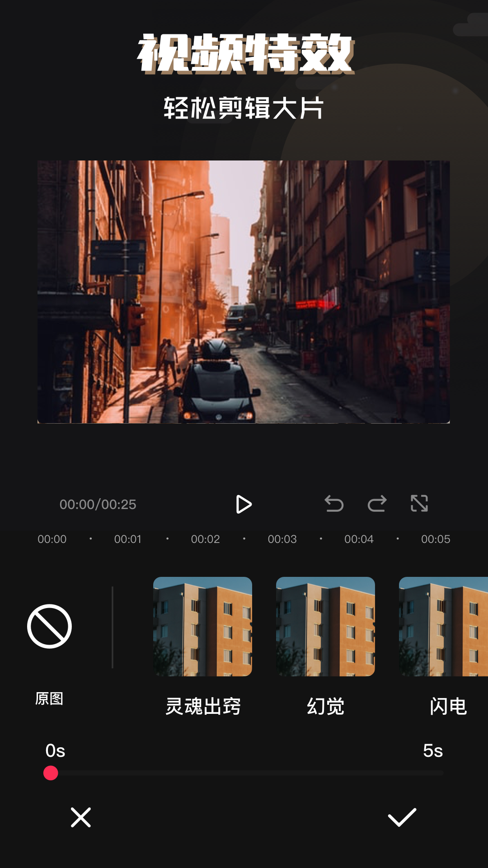Cancel effects with the X icon
488x868 pixels.
click(81, 817)
